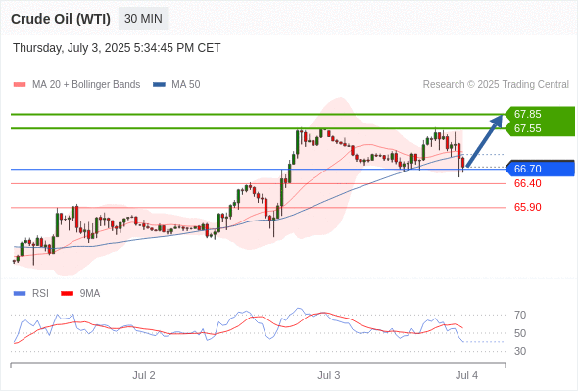Image resolution: width=578 pixels, height=392 pixels.
Task: Click the Crude Oil (WTI) title
Action: click(61, 19)
